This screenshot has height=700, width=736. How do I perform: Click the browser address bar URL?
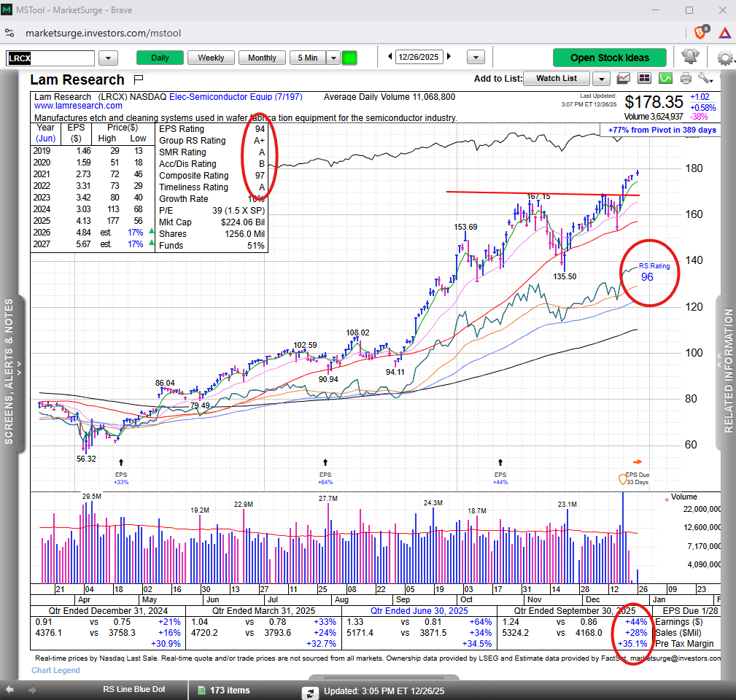[x=104, y=33]
